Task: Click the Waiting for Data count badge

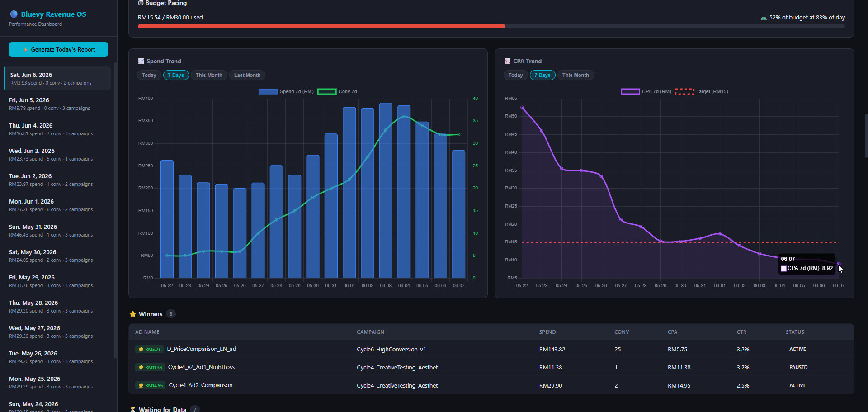Action: tap(195, 409)
